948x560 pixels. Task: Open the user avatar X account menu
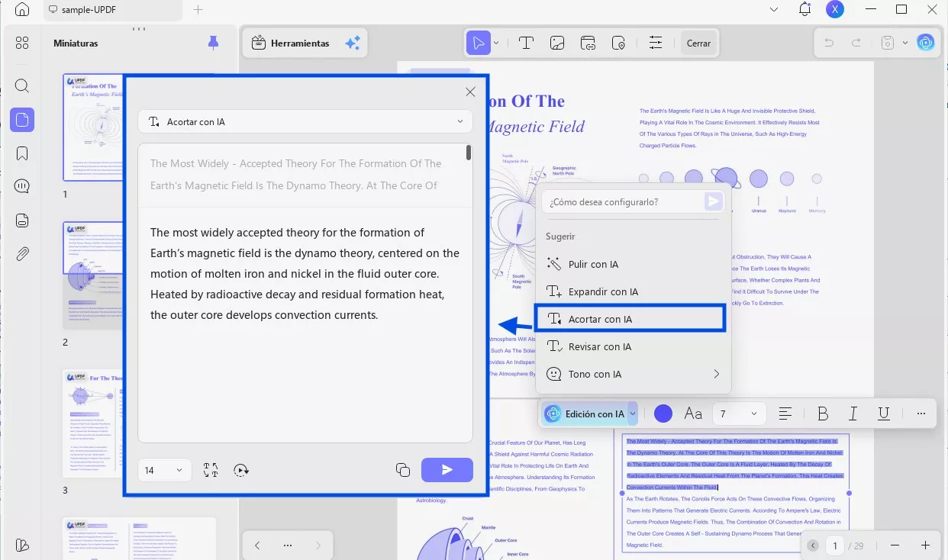coord(835,10)
